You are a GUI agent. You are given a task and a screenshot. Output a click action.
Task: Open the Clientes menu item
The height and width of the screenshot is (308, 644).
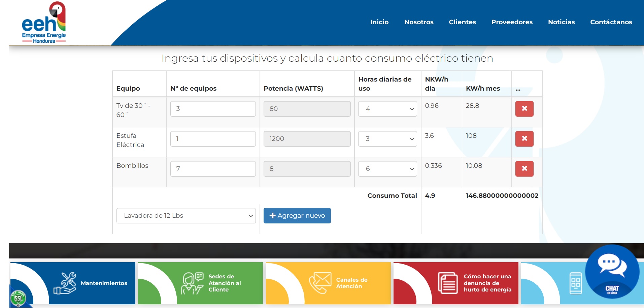(x=462, y=22)
